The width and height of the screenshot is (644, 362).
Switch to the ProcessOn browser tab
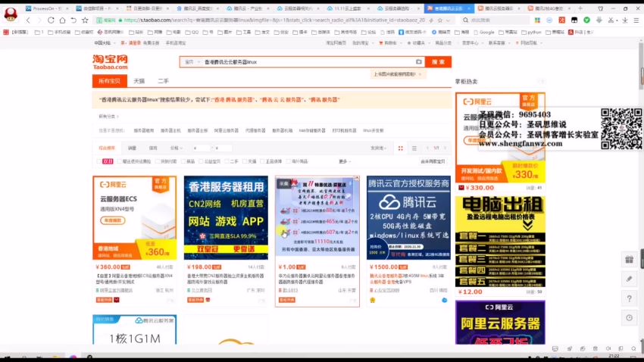pyautogui.click(x=46, y=8)
